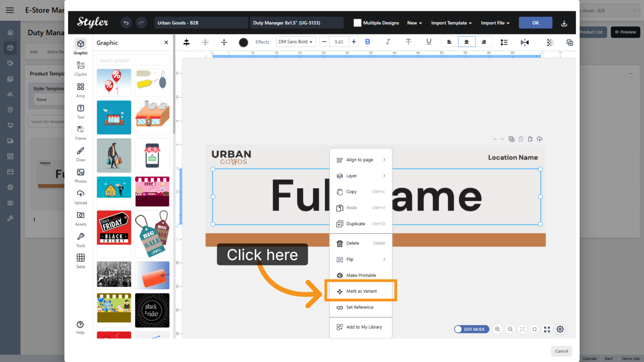Click the Search graphic field
644x362 pixels.
pos(133,61)
